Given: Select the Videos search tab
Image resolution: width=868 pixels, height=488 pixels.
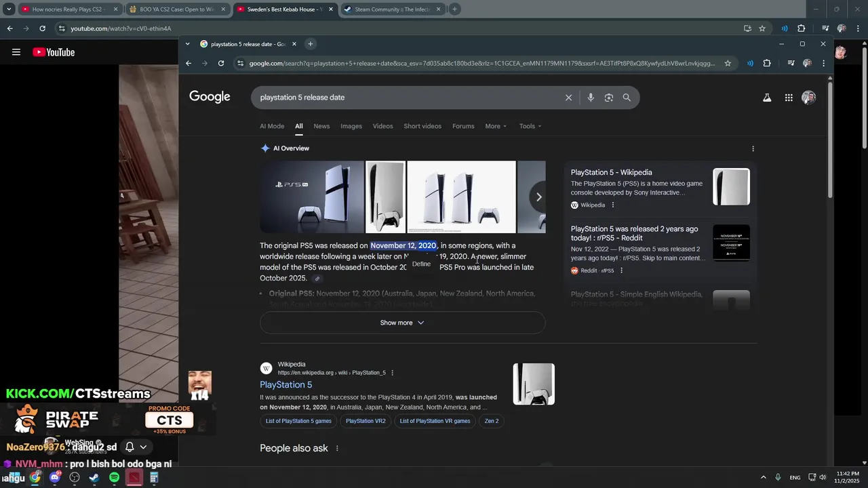Looking at the screenshot, I should point(382,126).
